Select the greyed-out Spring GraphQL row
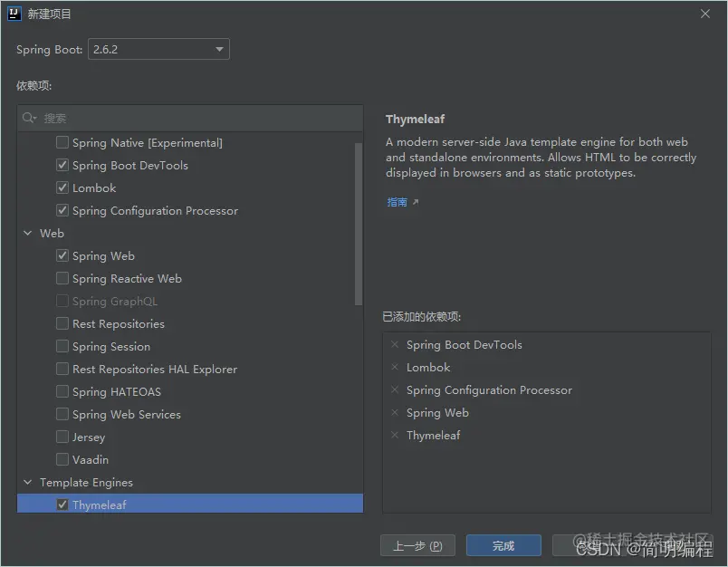The height and width of the screenshot is (567, 728). pos(190,301)
